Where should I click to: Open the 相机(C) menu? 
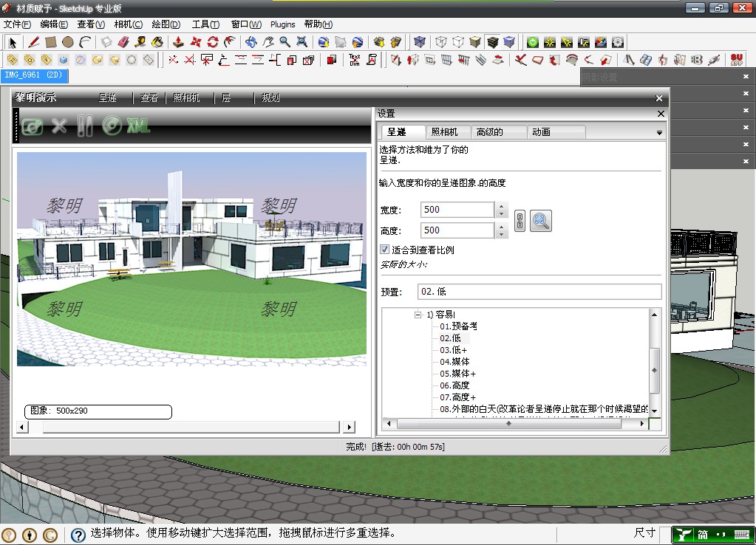point(129,24)
